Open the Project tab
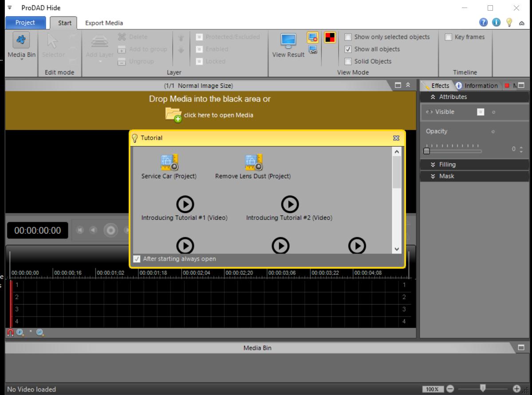Screen dimensions: 532x395 tap(25, 22)
